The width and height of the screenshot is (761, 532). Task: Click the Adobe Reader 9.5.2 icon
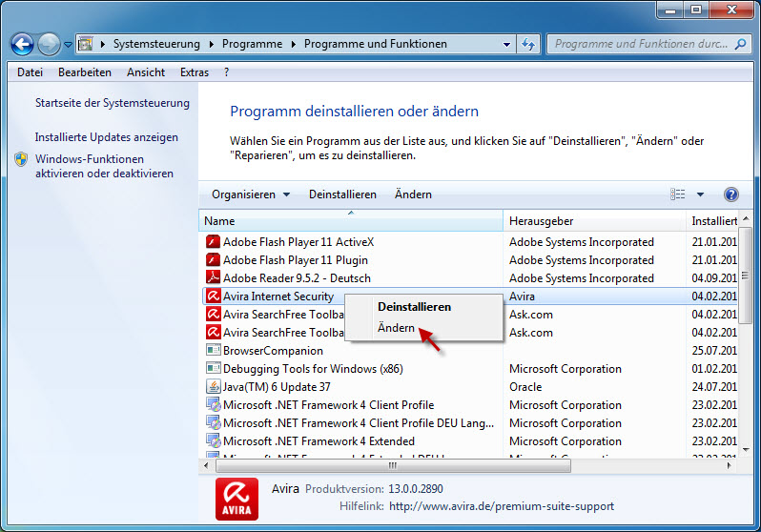click(x=213, y=277)
